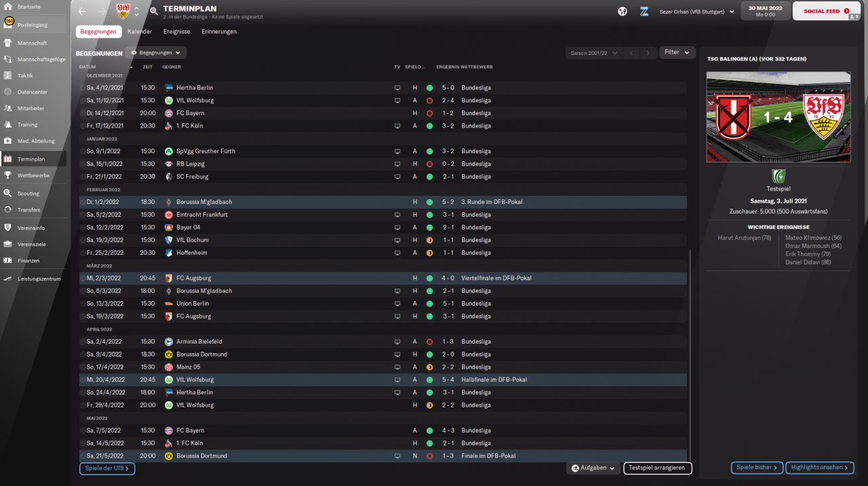Click the red loss indicator for FC Bayern 1-2
Image resolution: width=868 pixels, height=486 pixels.
(x=429, y=113)
